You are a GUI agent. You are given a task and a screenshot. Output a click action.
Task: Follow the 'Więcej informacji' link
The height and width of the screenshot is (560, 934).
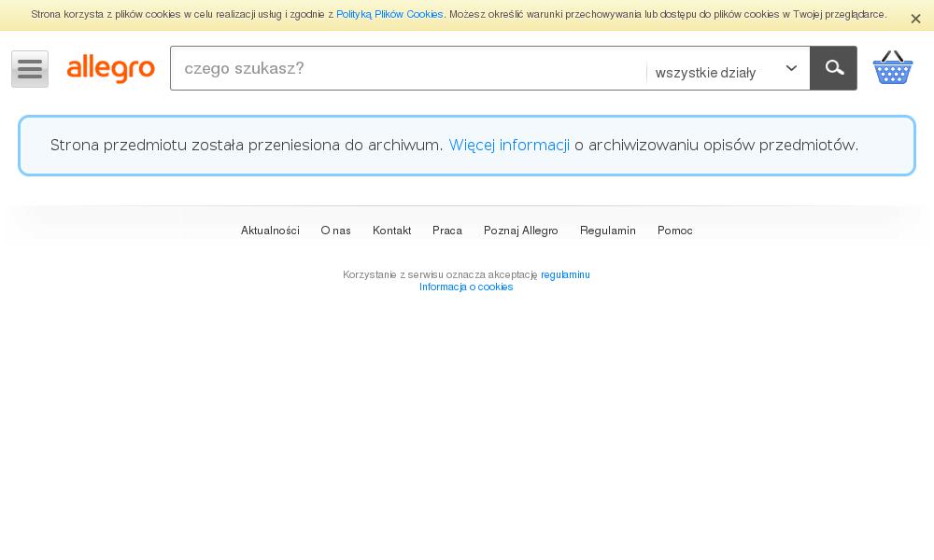[509, 146]
